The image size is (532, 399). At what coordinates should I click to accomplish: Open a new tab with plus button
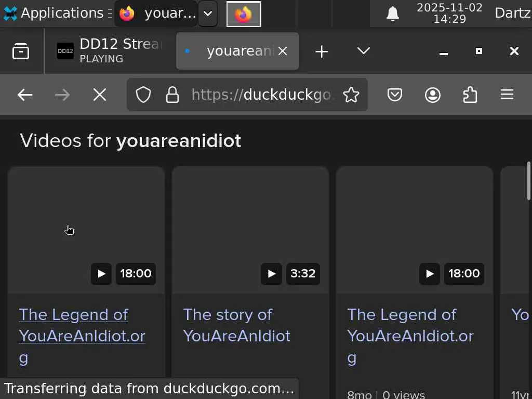tap(322, 51)
